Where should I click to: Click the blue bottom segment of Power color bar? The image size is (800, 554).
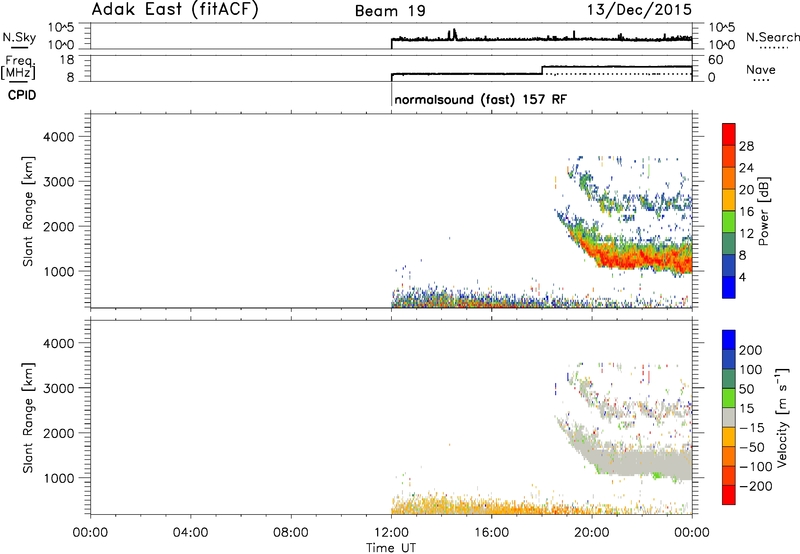(x=729, y=287)
